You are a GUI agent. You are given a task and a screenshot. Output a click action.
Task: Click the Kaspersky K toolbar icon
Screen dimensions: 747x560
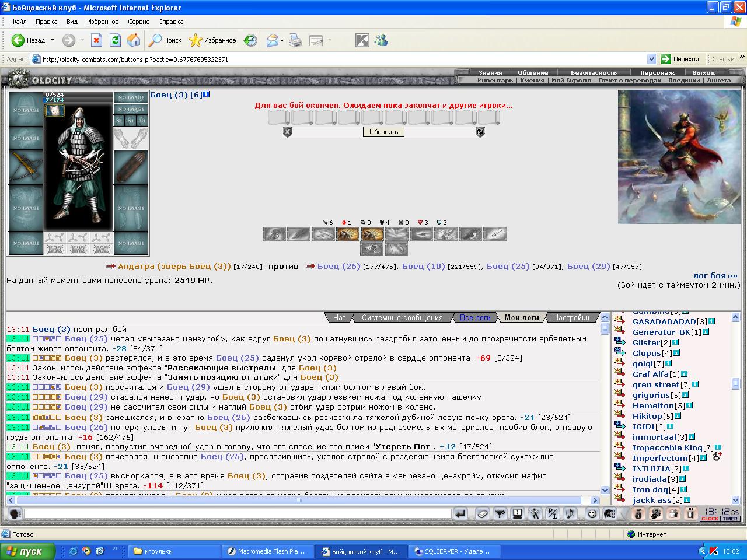[x=362, y=40]
